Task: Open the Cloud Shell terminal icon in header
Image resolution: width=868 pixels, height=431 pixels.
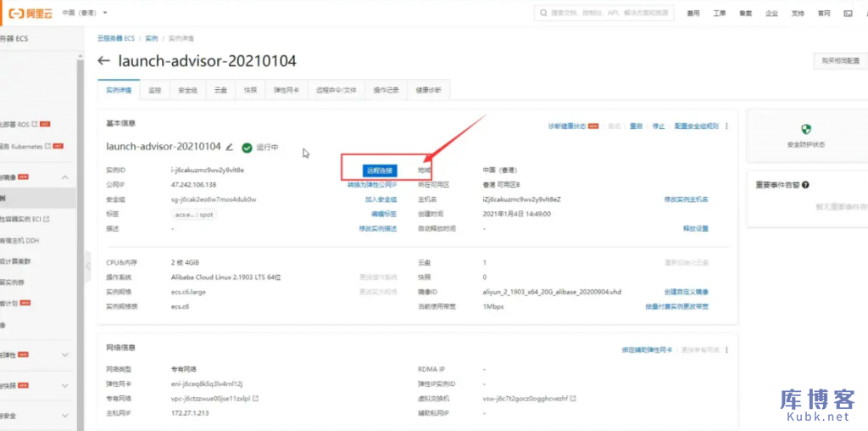Action: pyautogui.click(x=848, y=14)
